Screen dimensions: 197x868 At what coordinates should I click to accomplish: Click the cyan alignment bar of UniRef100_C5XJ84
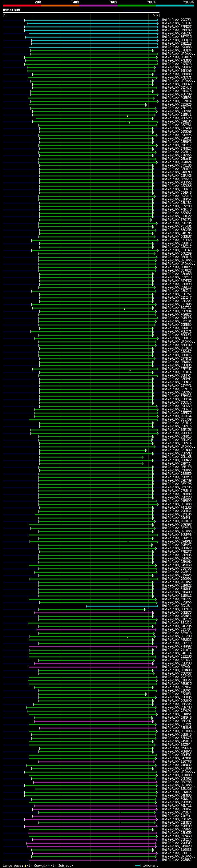[122, 606]
